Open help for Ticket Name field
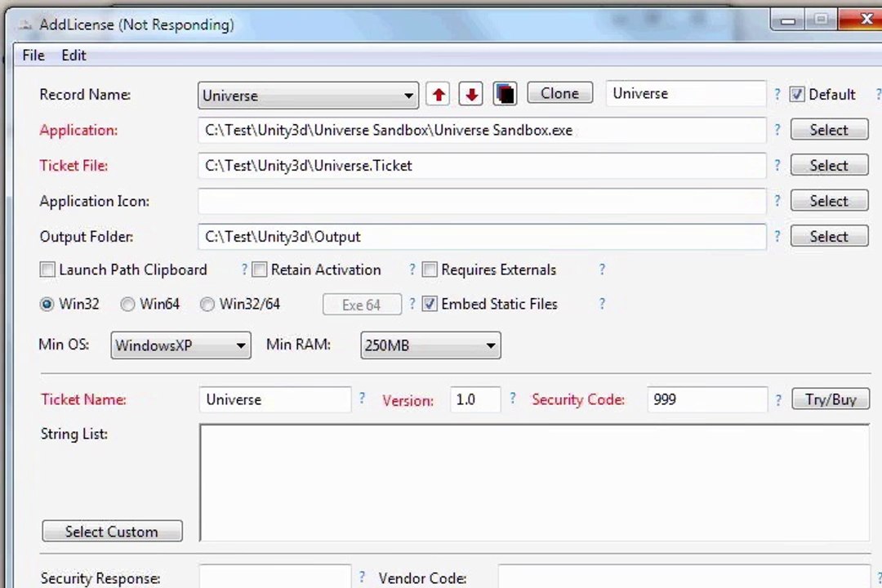 tap(362, 399)
